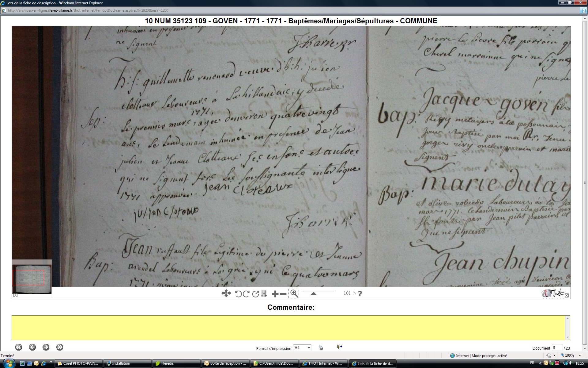Activate the magnifier zoom-area tool
Viewport: 588px width, 368px height.
coord(294,293)
